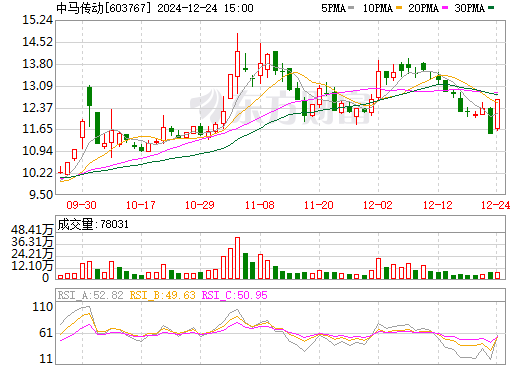The image size is (520, 365).
Task: Click the RSI_B:49.63 indicator label
Action: tap(162, 295)
